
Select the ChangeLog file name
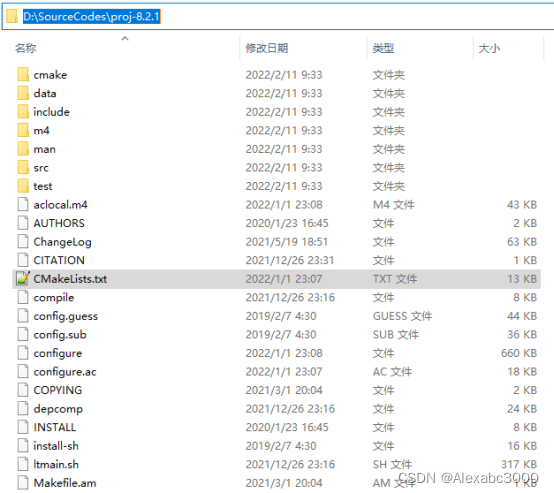[63, 242]
